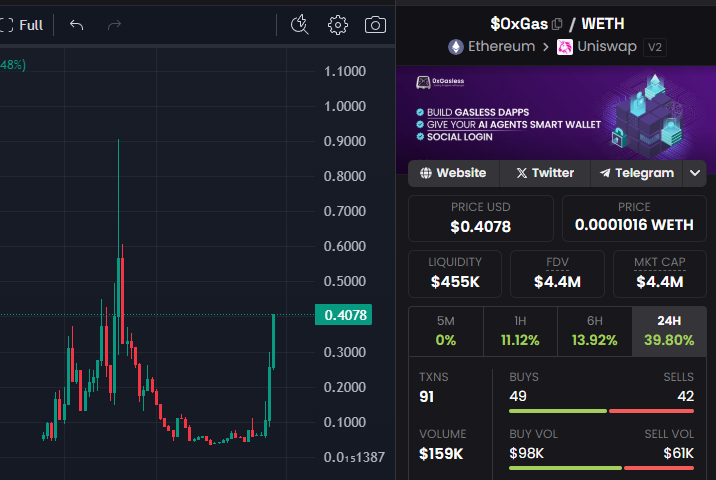Expand more social links chevron
This screenshot has height=480, width=716.
click(x=695, y=173)
